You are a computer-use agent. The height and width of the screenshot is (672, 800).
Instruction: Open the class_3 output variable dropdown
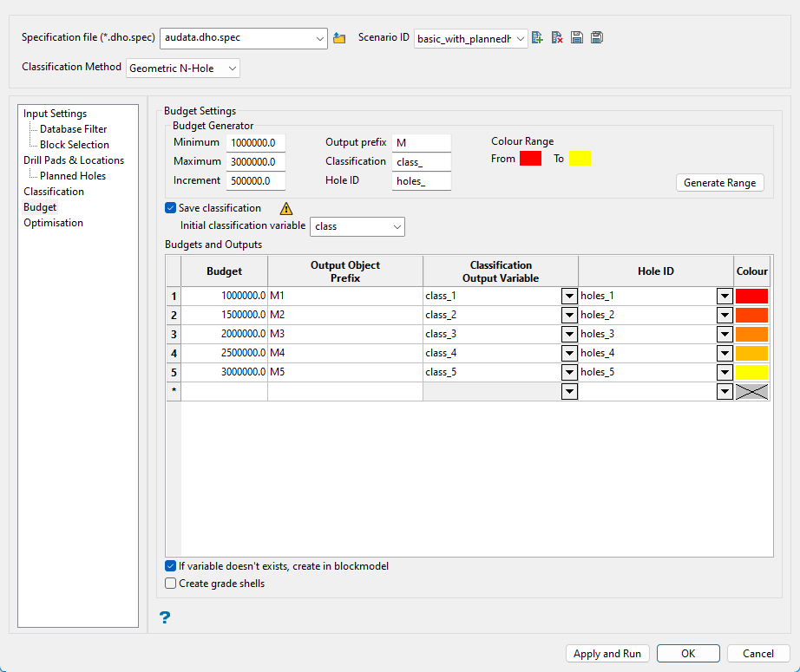point(569,335)
